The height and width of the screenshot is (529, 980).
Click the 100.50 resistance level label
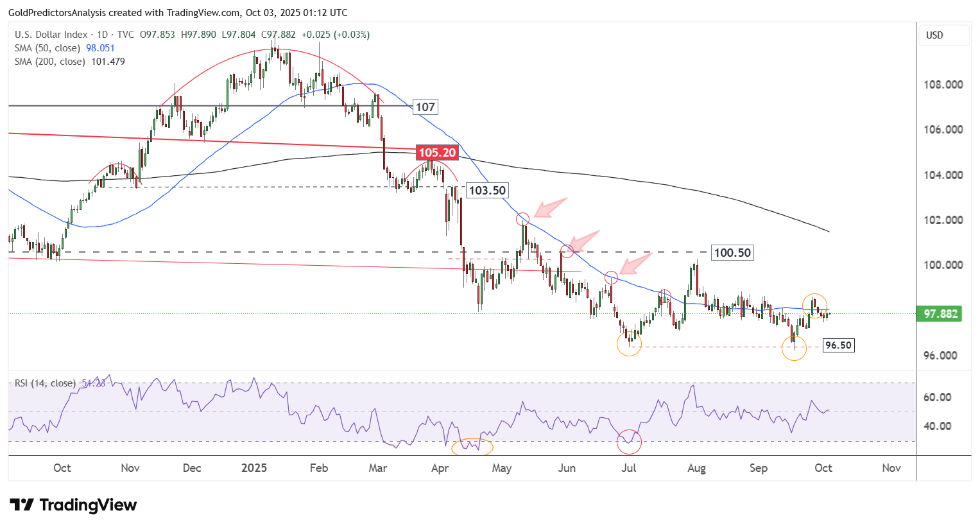(732, 253)
